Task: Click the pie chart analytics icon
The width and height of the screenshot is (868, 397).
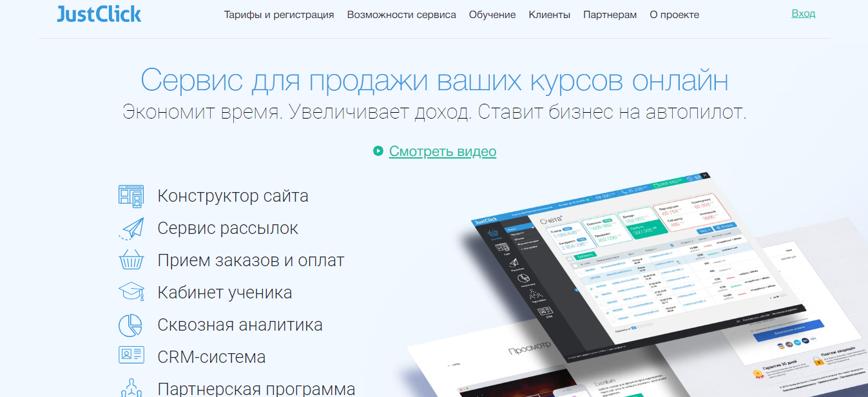Action: click(131, 325)
